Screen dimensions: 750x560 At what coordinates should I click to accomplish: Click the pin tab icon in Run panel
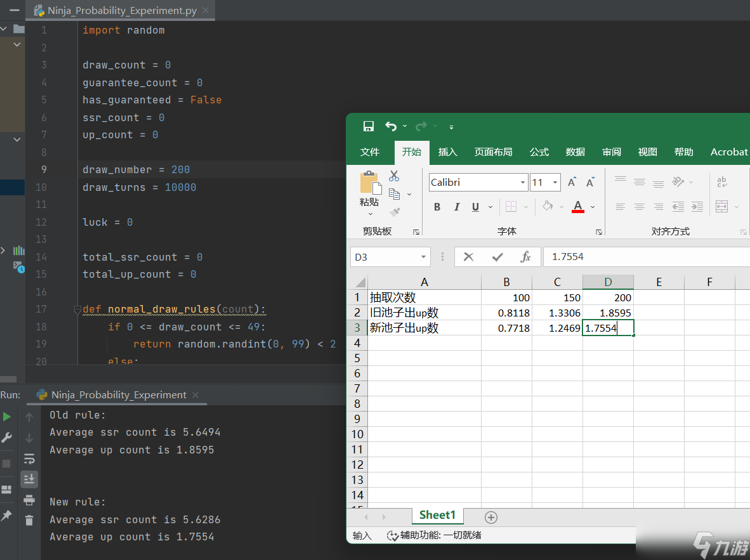(x=7, y=515)
